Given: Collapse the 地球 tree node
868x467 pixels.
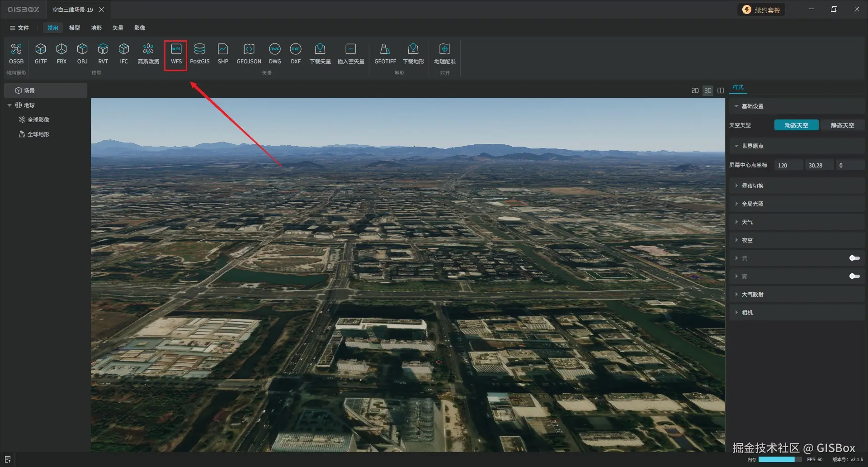Looking at the screenshot, I should (9, 105).
